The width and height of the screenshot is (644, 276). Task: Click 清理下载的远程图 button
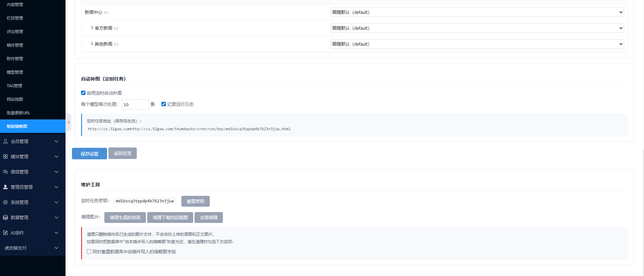coord(170,217)
